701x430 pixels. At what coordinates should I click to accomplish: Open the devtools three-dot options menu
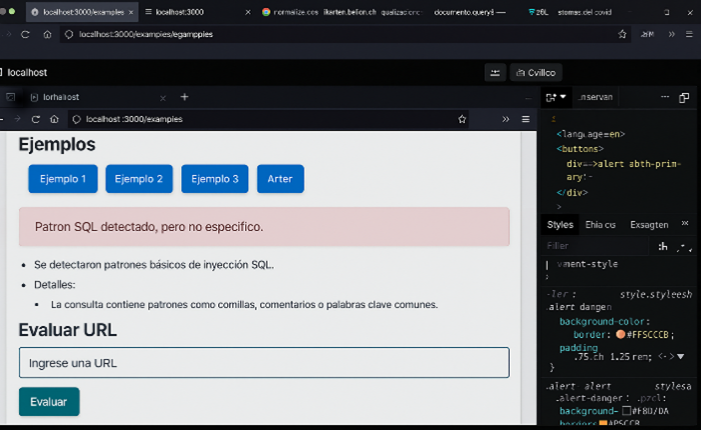pyautogui.click(x=664, y=97)
